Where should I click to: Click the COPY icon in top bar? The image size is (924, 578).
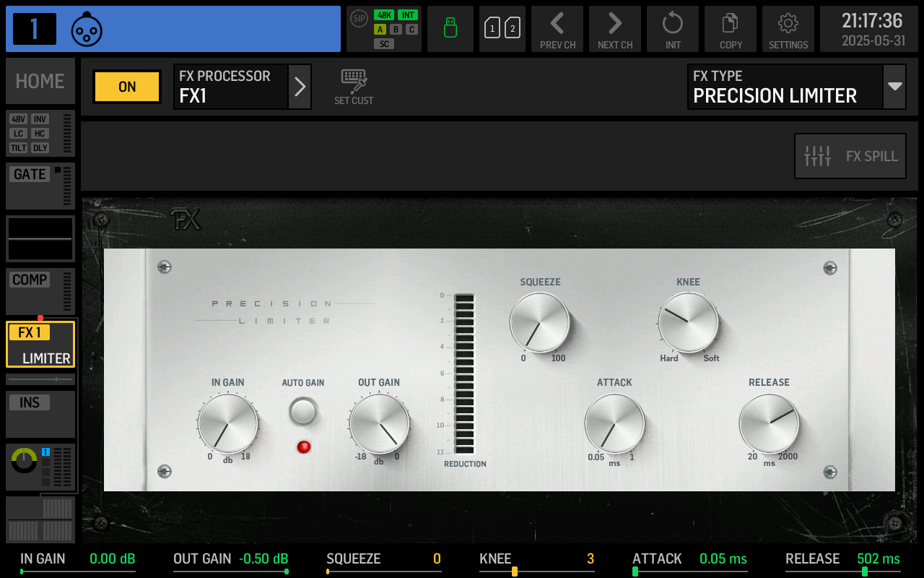click(730, 29)
